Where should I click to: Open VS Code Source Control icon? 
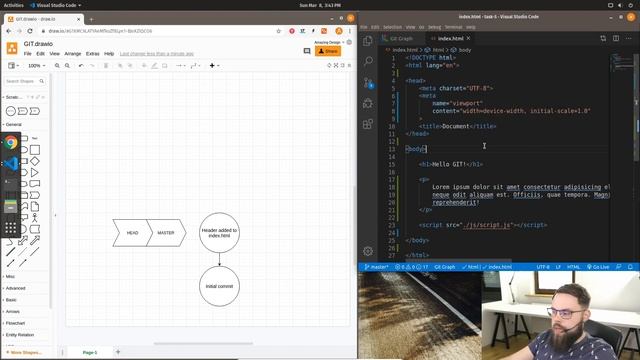coord(368,82)
